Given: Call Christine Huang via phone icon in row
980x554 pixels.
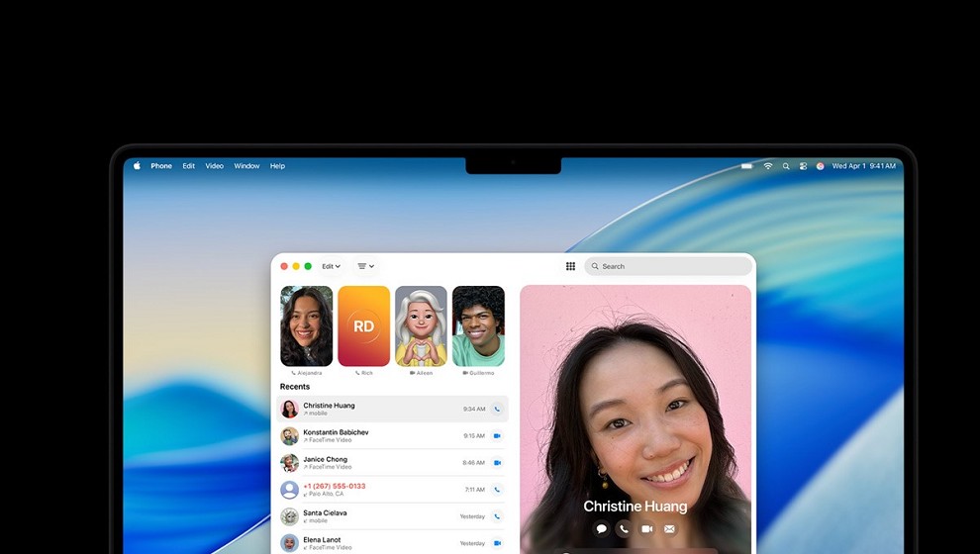Looking at the screenshot, I should 497,410.
